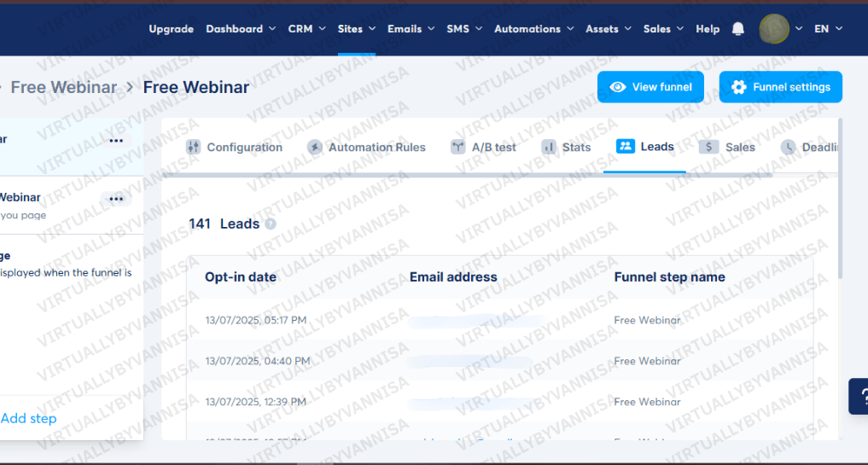Screen dimensions: 868x465
Task: Click the Opt-in date column header
Action: [x=240, y=276]
